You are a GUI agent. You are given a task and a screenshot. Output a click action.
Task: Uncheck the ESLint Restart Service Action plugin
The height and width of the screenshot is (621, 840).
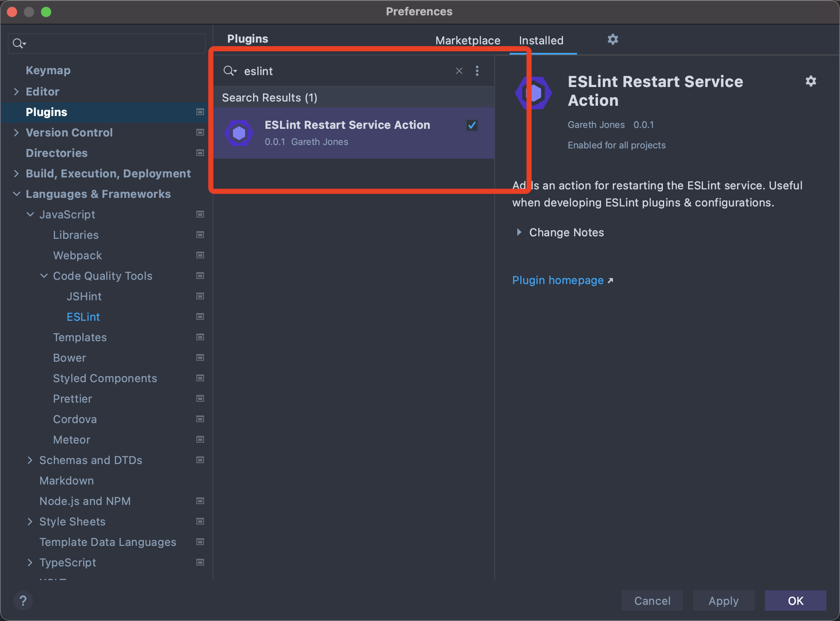pos(472,125)
